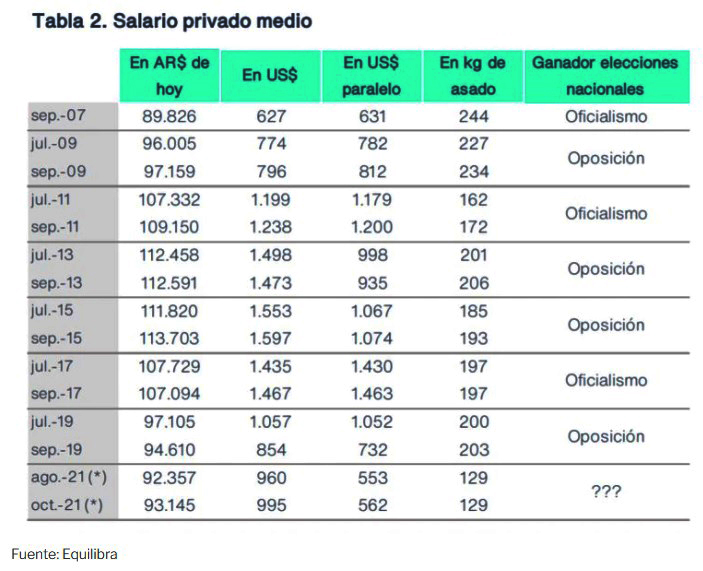
Task: Click the 'Tabla 2. Salario privado medio' title
Action: [172, 22]
